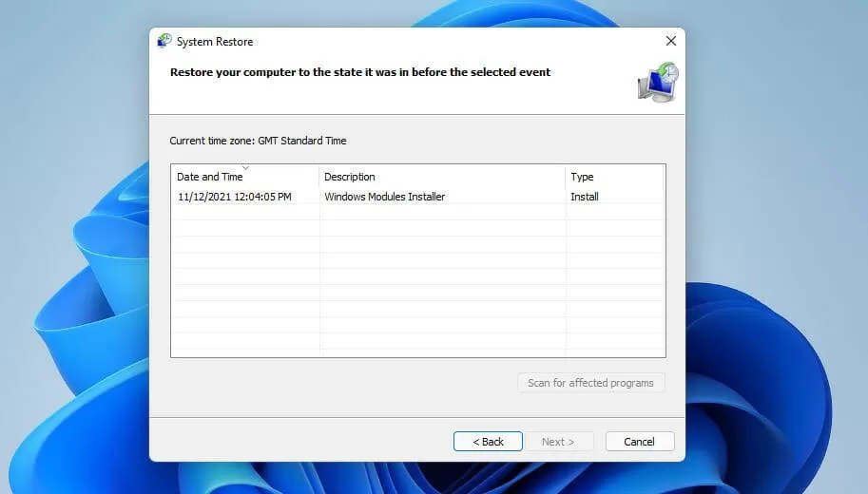Viewport: 868px width, 494px height.
Task: Close the System Restore dialog
Action: click(671, 41)
